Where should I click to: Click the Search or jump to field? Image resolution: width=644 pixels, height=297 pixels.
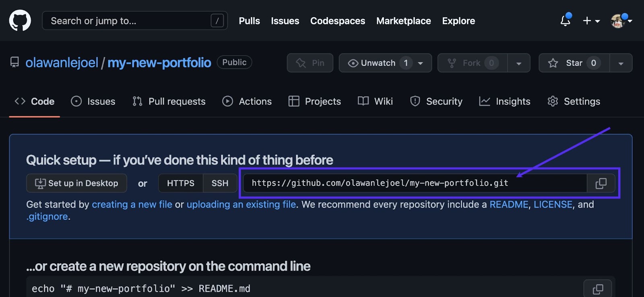coord(129,21)
